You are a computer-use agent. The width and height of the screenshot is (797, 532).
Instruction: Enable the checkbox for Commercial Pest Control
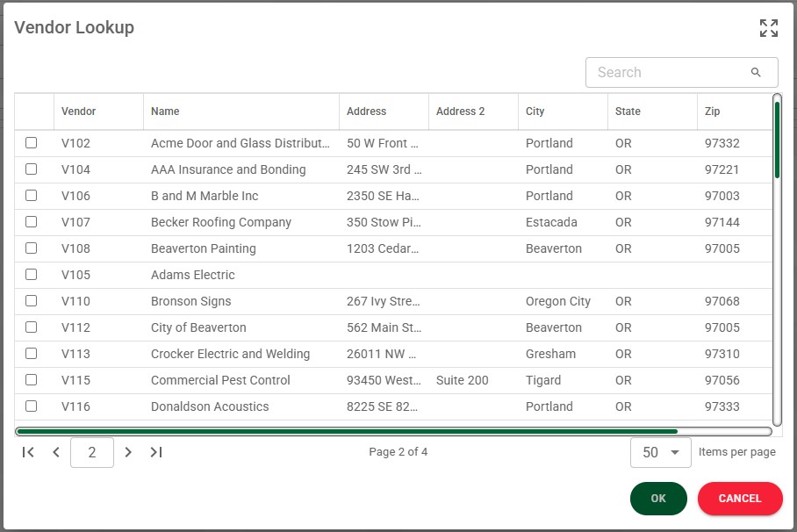pos(32,380)
